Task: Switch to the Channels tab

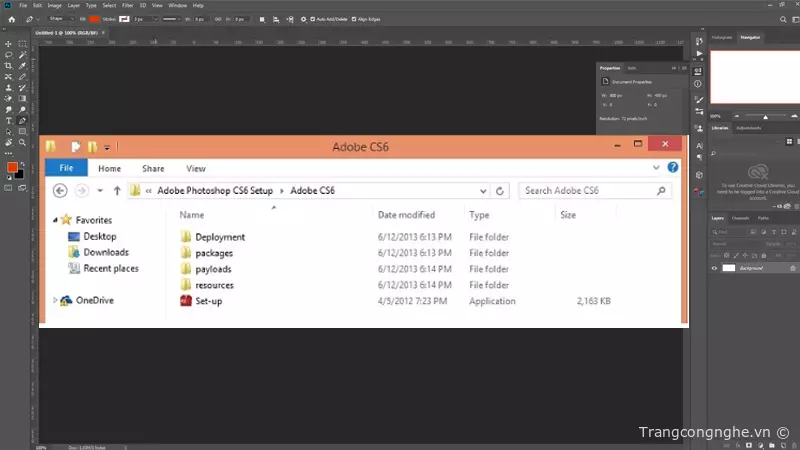Action: (740, 218)
